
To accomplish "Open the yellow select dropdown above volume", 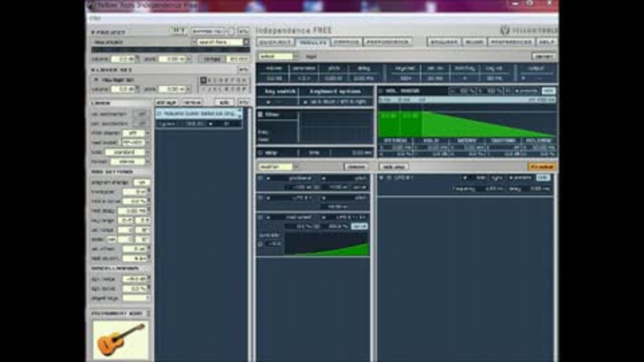I will point(278,56).
